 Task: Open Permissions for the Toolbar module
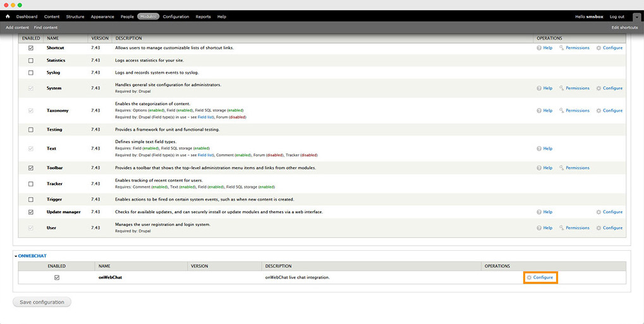574,168
